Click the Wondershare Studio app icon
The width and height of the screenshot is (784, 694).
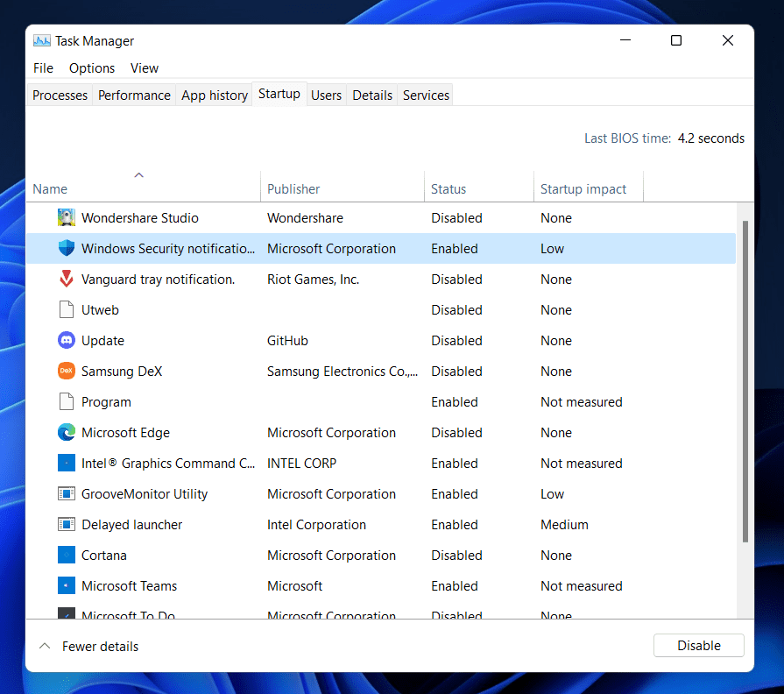click(66, 217)
